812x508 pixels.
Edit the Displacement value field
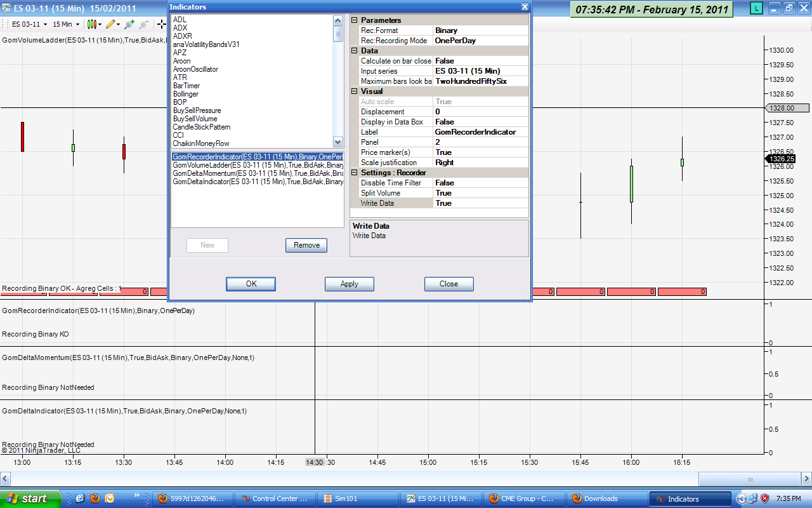[481, 112]
